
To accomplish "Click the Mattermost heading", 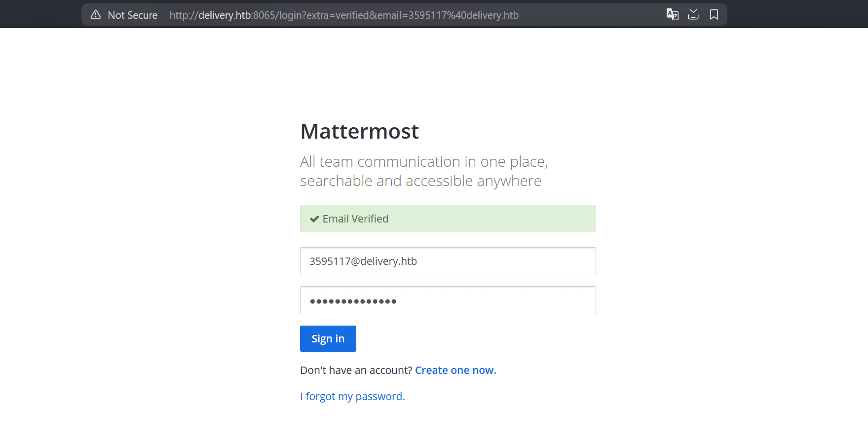I will tap(359, 132).
